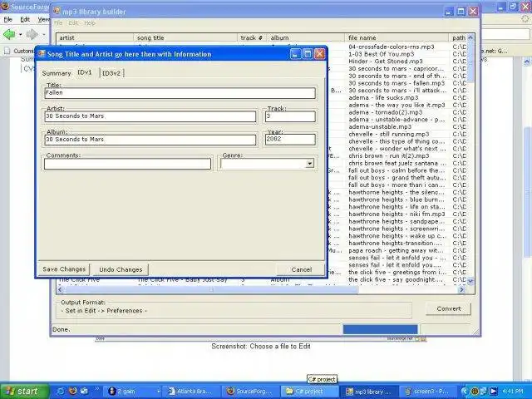Click the song list scroll down arrow

point(470,281)
